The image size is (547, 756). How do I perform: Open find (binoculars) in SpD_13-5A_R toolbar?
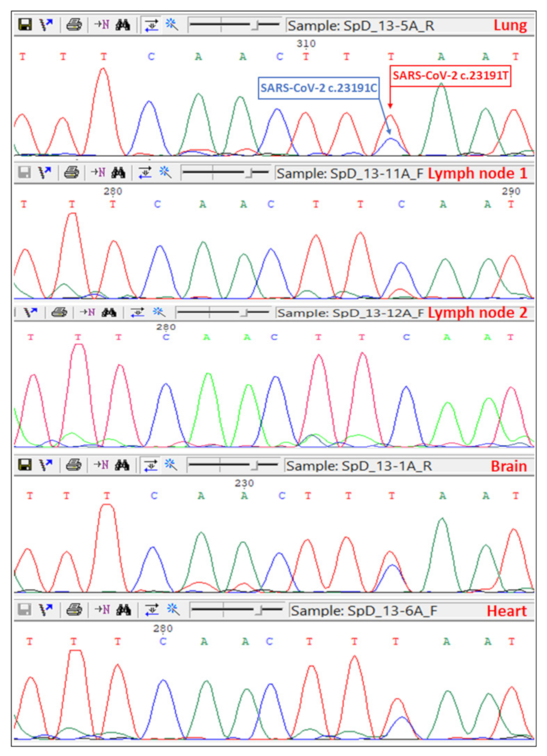123,25
